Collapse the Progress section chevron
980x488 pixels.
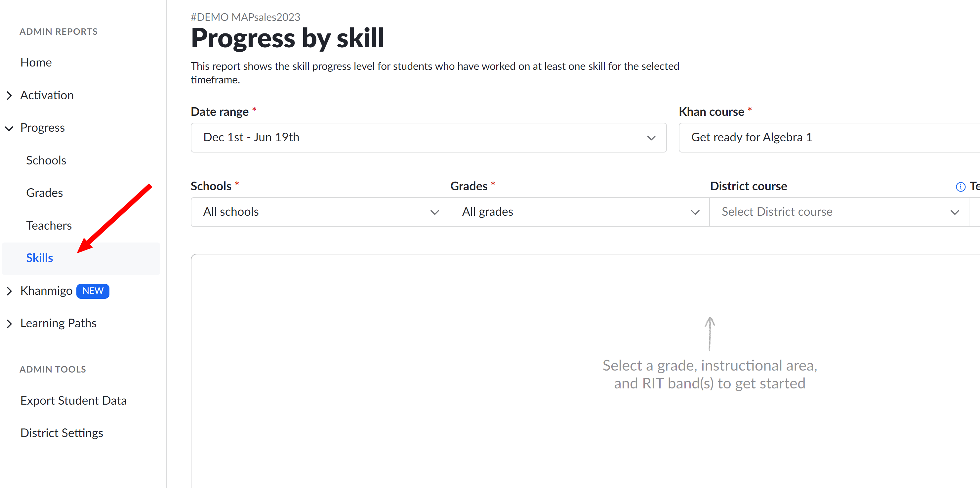(9, 128)
